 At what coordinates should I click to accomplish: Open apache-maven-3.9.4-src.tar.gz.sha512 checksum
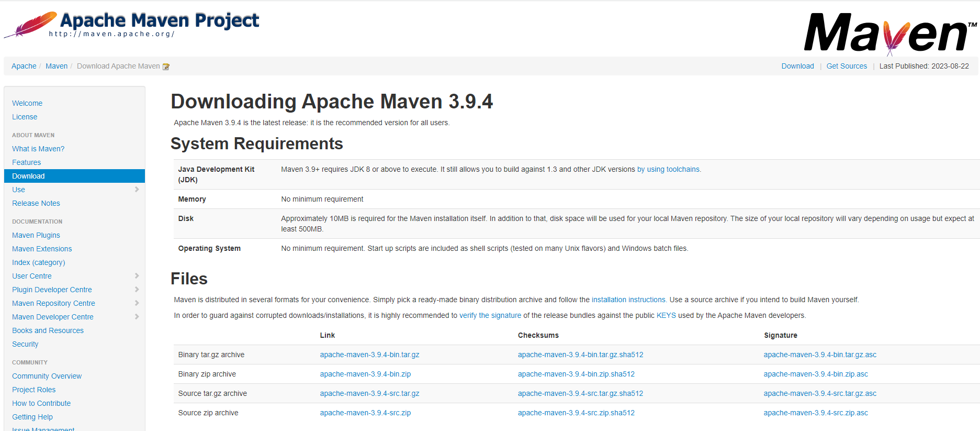click(580, 393)
